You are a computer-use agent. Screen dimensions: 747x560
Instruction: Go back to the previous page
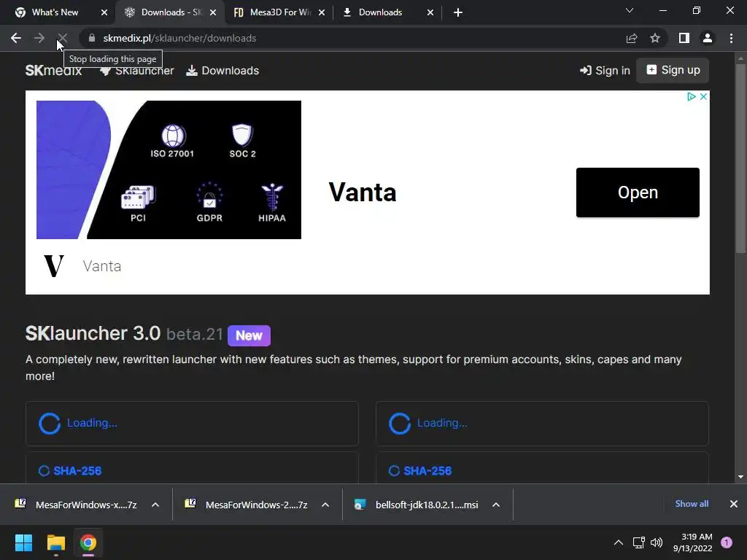click(16, 38)
